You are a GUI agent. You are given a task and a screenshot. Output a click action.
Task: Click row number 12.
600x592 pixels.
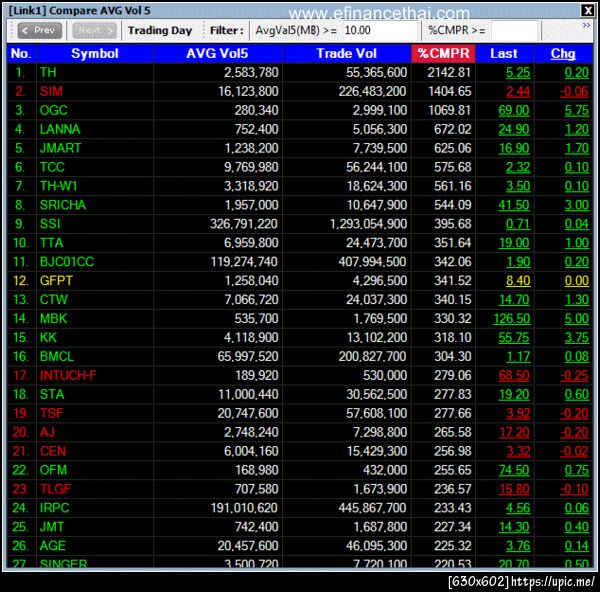coord(20,281)
